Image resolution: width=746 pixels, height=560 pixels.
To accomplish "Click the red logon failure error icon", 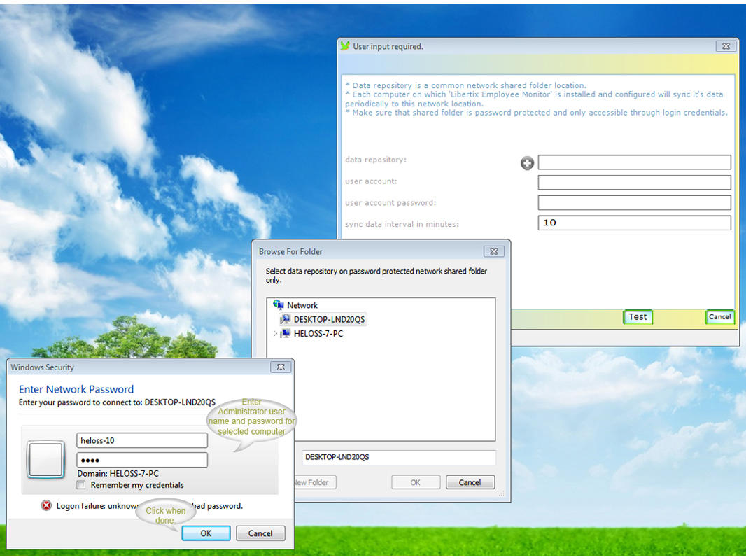I will pos(46,505).
